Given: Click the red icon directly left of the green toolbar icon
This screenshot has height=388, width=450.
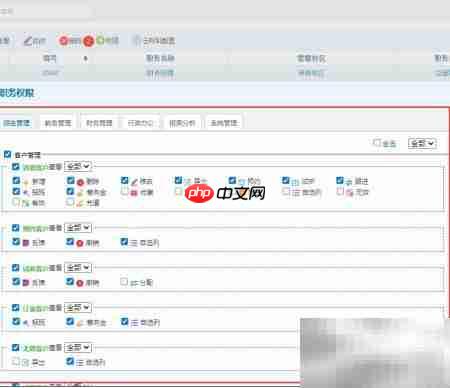Looking at the screenshot, I should click(88, 41).
